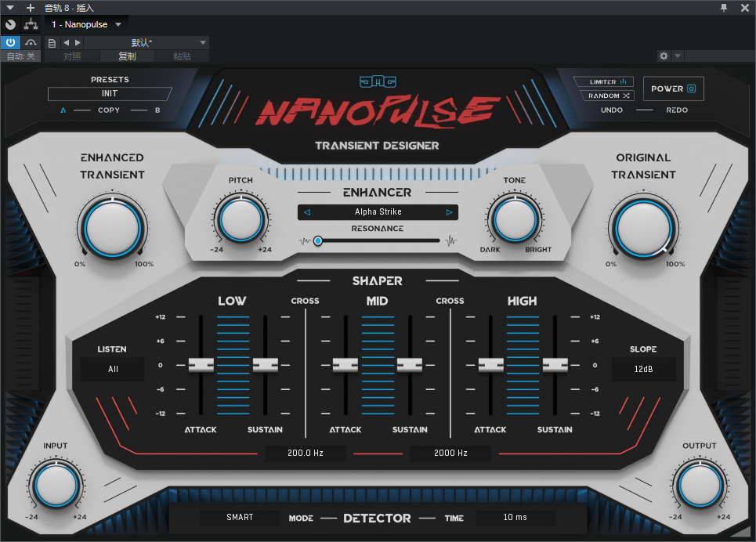Screen dimensions: 756x542
Task: Click the MID band SUSTAIN fader
Action: (x=410, y=365)
